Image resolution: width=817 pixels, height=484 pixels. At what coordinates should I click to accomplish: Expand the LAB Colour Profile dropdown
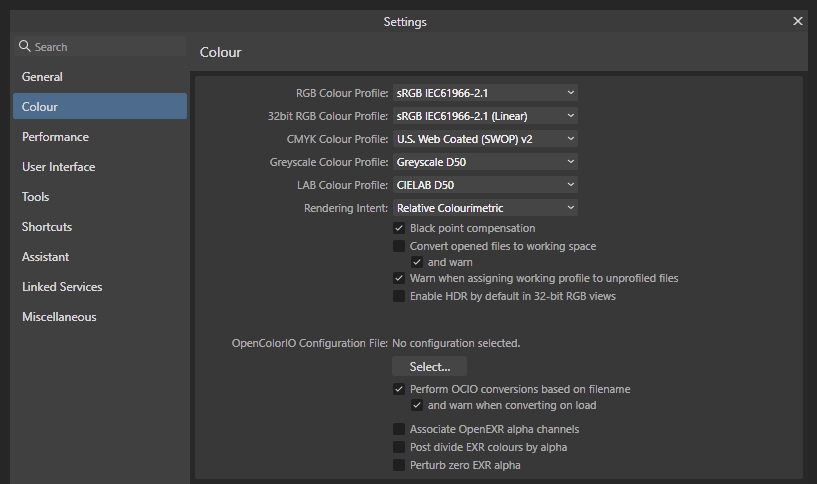click(485, 184)
